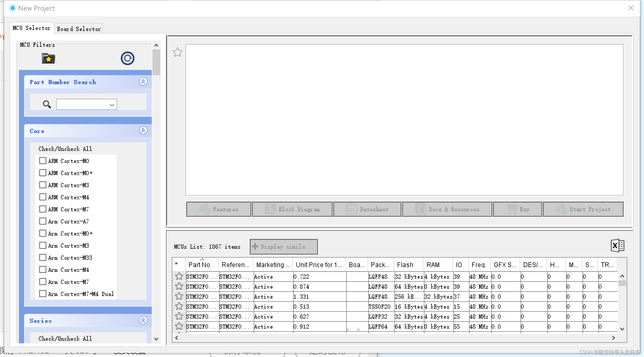Collapse the Core filter section
Screen dimensions: 644x357
tap(143, 130)
